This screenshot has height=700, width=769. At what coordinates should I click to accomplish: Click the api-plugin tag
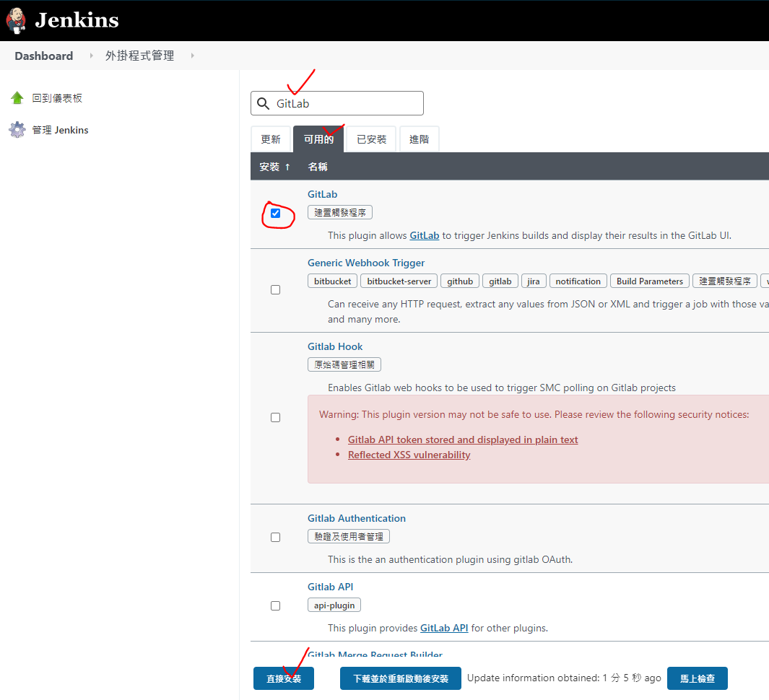[x=334, y=605]
